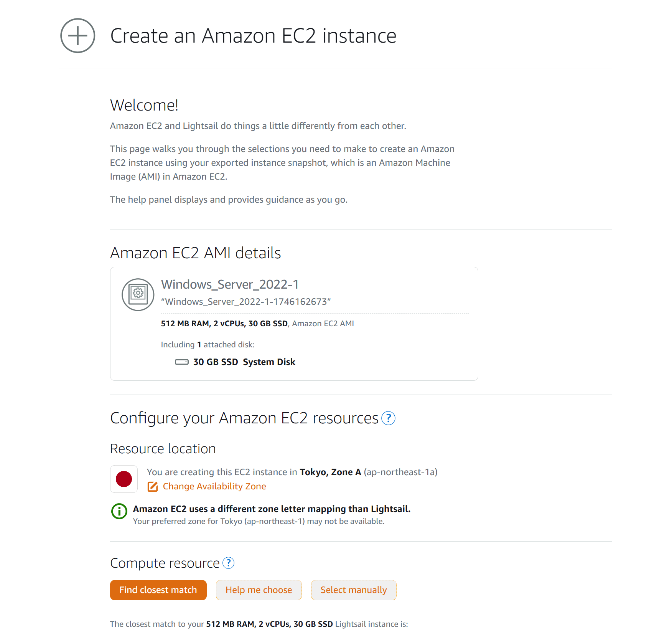The height and width of the screenshot is (636, 672).
Task: Click the AMI snapshot gear icon
Action: click(x=138, y=294)
